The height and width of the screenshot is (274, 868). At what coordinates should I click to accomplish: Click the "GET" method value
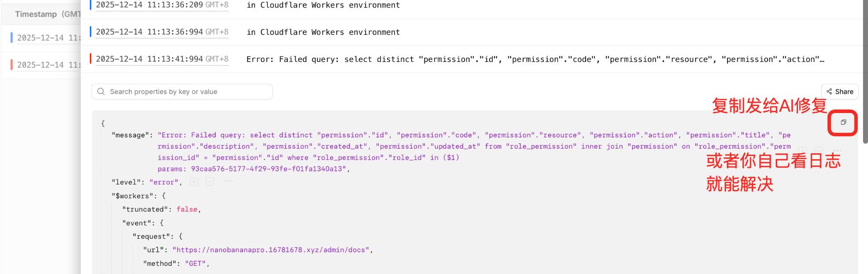point(195,264)
